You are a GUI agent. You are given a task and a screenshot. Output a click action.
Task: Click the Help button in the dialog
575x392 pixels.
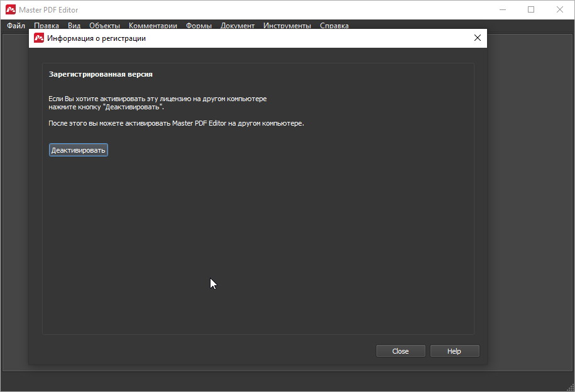click(x=454, y=351)
